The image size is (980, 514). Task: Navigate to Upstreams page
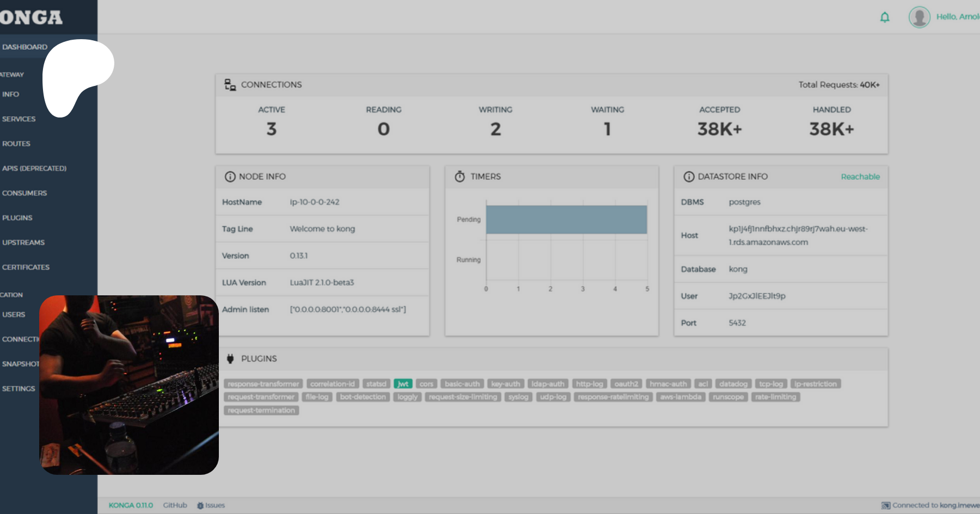[23, 243]
